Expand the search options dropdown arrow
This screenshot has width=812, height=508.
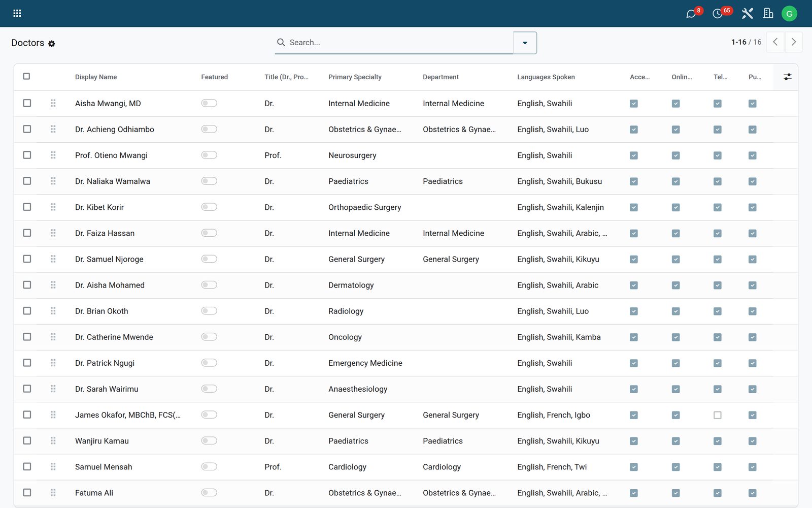coord(525,43)
